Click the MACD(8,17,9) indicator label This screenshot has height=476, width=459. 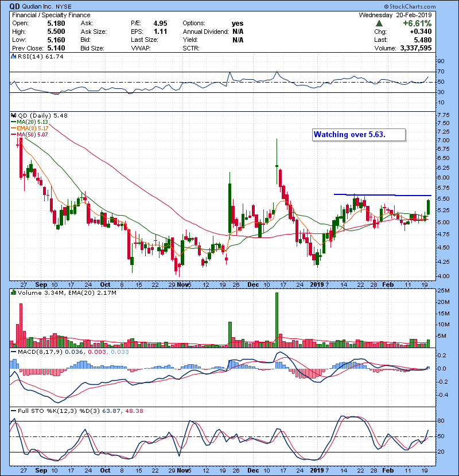[x=40, y=352]
